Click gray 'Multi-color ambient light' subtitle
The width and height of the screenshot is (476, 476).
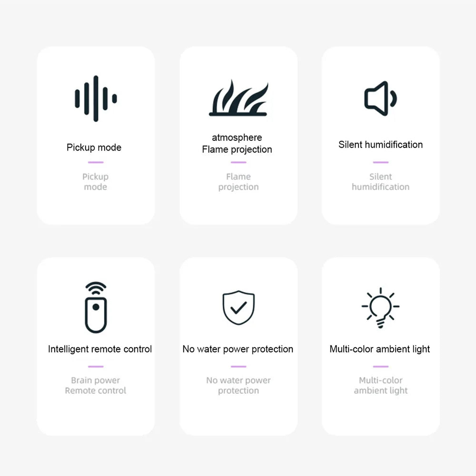click(x=381, y=385)
